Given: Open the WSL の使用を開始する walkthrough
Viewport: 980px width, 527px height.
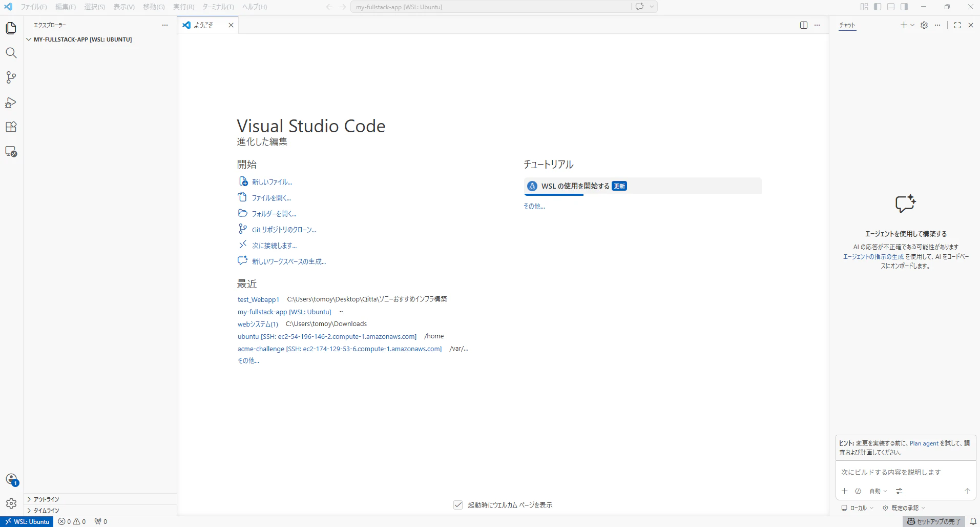Looking at the screenshot, I should (642, 186).
